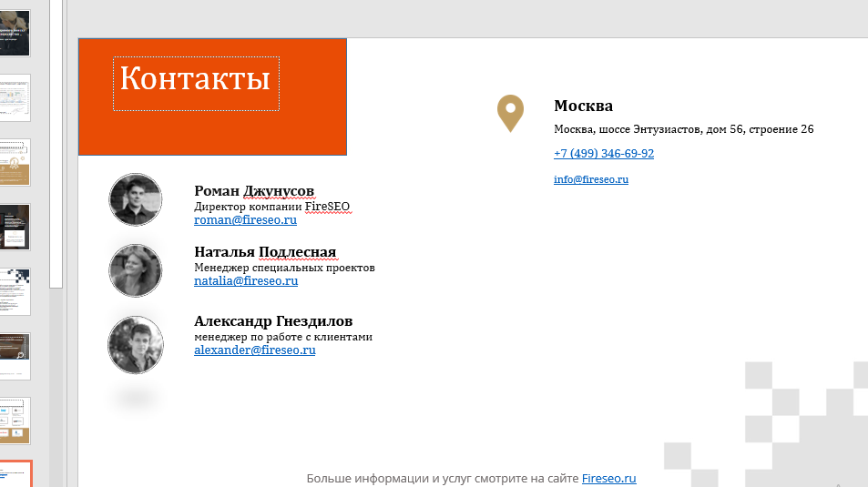Click the slide panel vertical scrollbar

[56, 144]
